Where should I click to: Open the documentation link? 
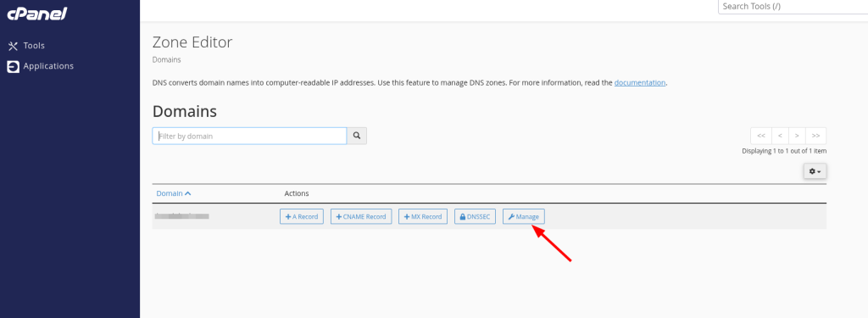click(639, 82)
